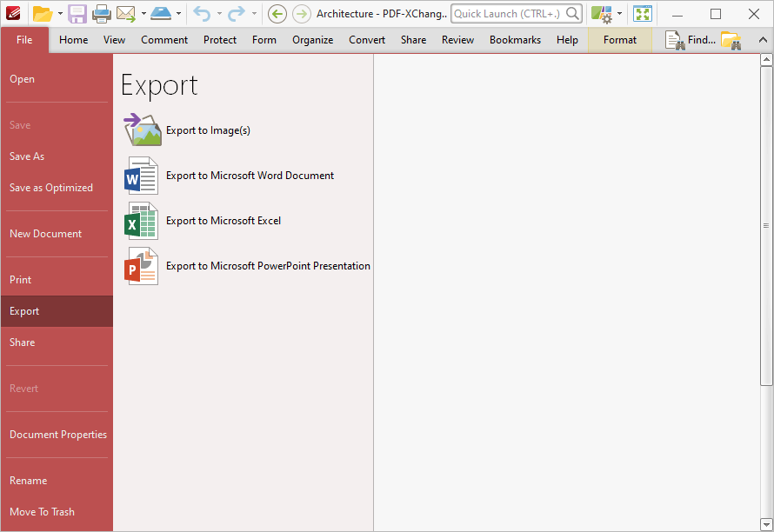Enter Full Screen mode via its toolbar icon

click(643, 14)
